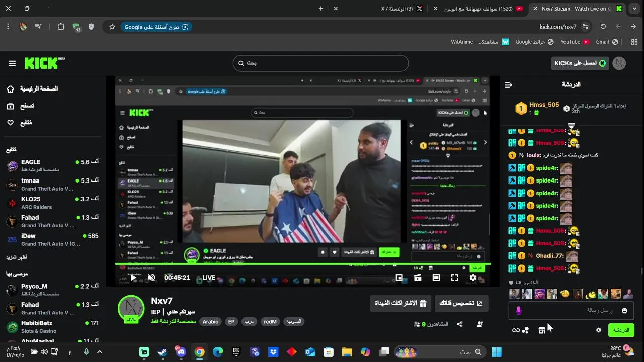644x362 pixels.
Task: Open Steam from the taskbar
Action: (x=163, y=352)
